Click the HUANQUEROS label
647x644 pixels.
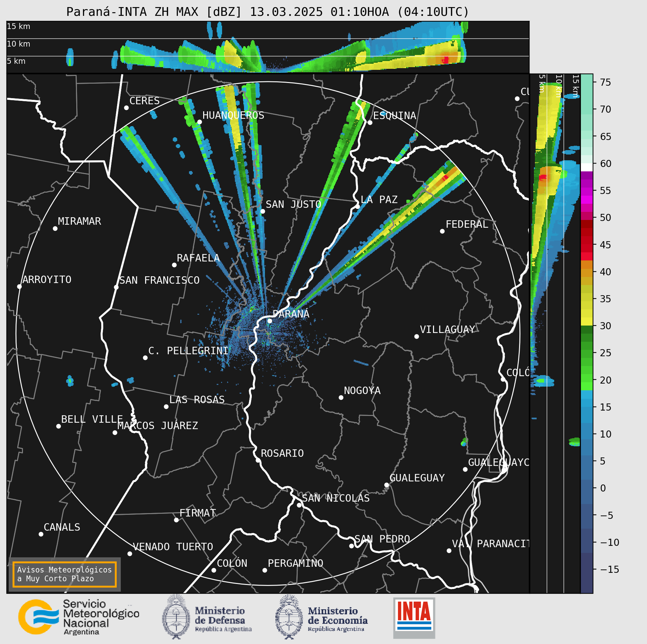[x=233, y=115]
